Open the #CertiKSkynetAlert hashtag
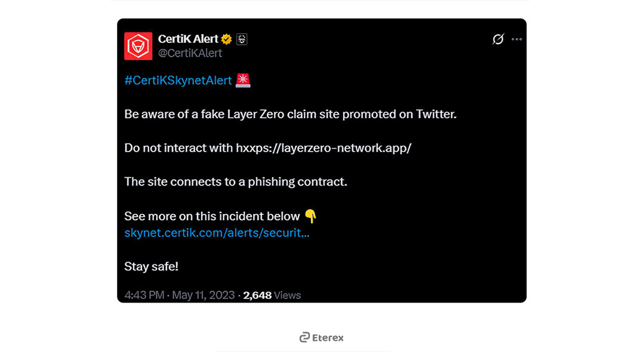The height and width of the screenshot is (352, 644). (x=178, y=81)
